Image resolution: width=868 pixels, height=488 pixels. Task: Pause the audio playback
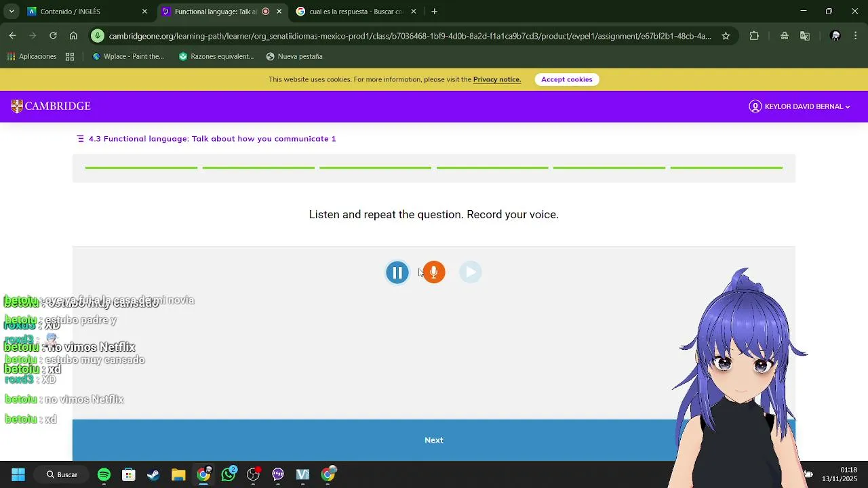click(397, 272)
